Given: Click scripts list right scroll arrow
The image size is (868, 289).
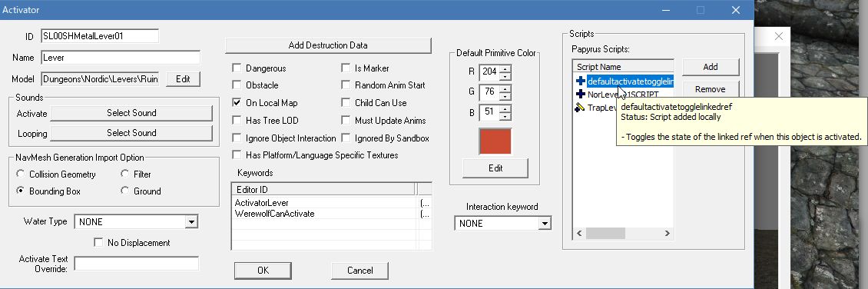Looking at the screenshot, I should click(x=667, y=234).
